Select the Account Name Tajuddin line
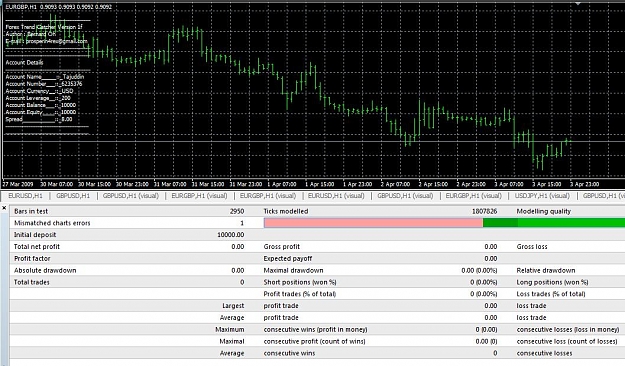The width and height of the screenshot is (625, 366). pos(45,77)
